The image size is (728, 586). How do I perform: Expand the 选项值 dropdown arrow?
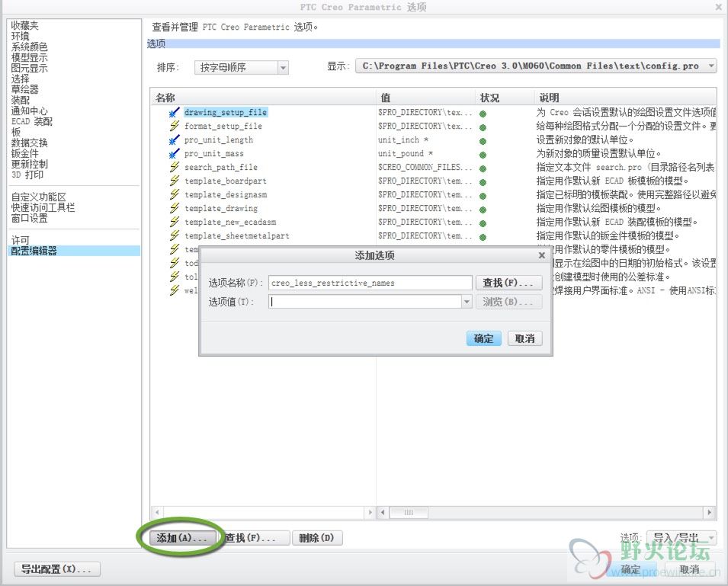click(x=467, y=302)
